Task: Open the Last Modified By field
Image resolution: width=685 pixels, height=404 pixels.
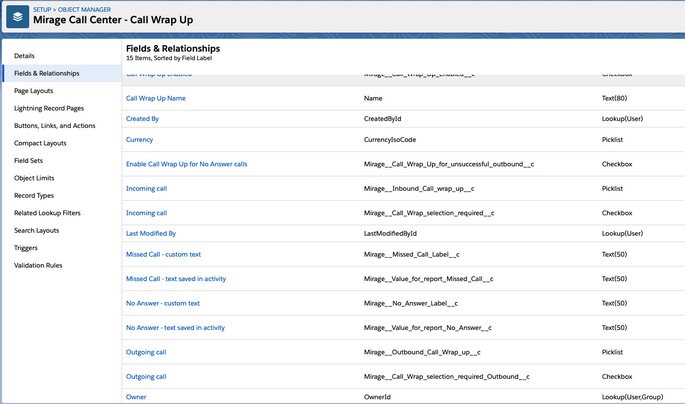Action: pos(151,234)
